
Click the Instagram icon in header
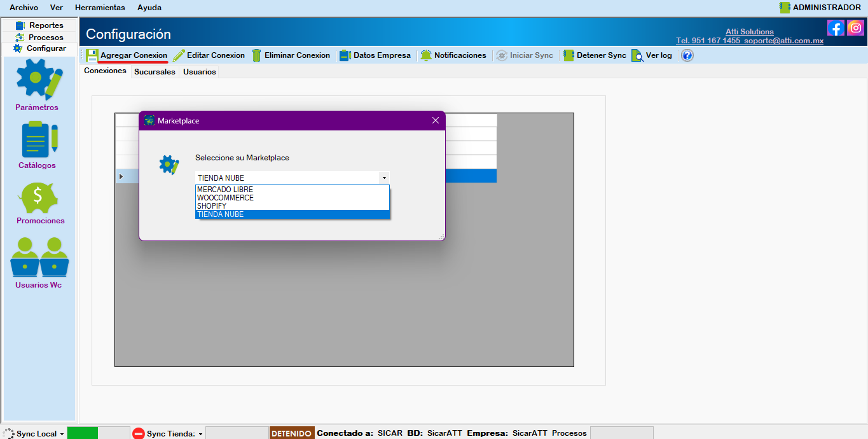click(x=855, y=28)
